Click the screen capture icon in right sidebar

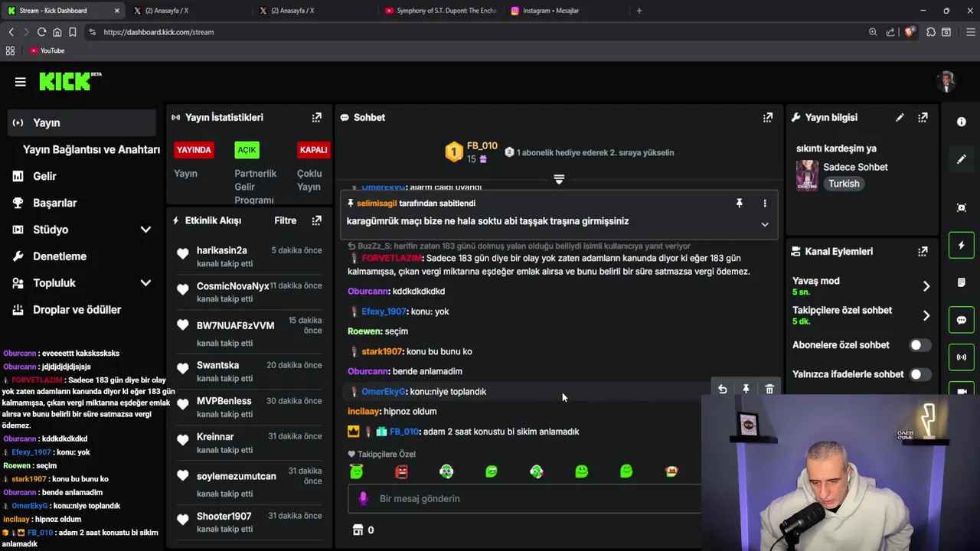pos(962,207)
